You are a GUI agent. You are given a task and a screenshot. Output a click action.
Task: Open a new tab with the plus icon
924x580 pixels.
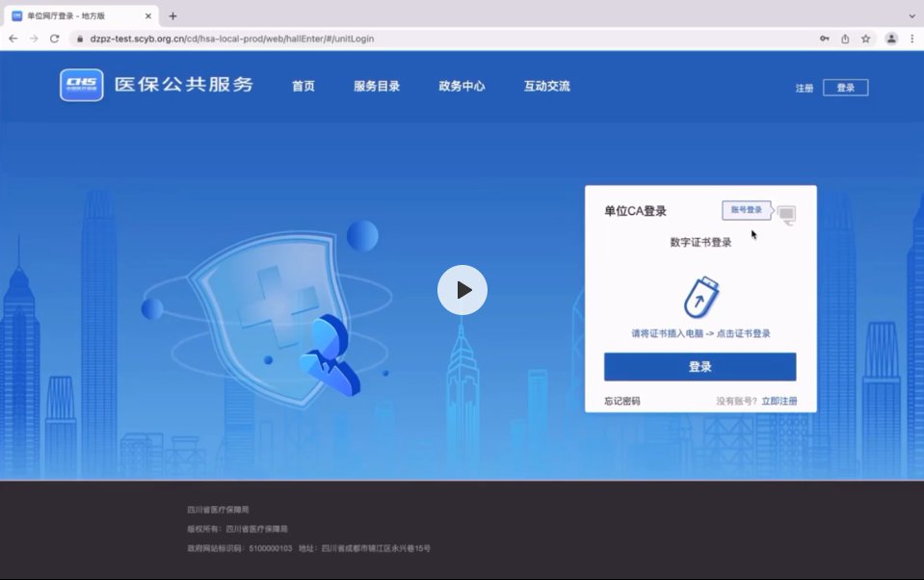point(172,16)
